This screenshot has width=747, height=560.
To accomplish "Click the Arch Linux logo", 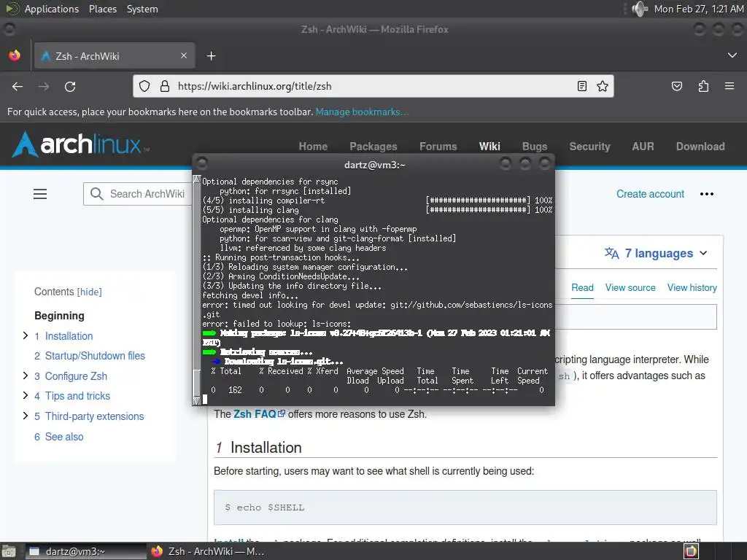I will click(x=80, y=144).
